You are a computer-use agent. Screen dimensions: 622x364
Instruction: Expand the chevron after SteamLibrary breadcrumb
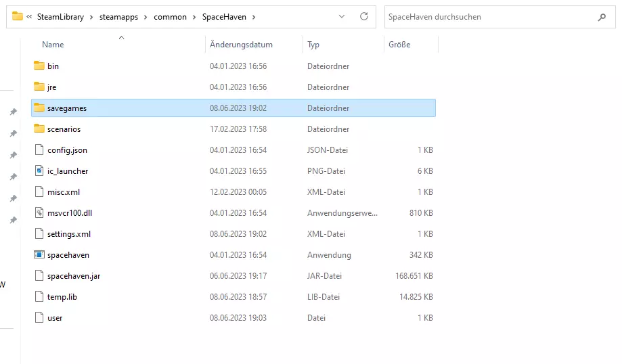pos(91,17)
